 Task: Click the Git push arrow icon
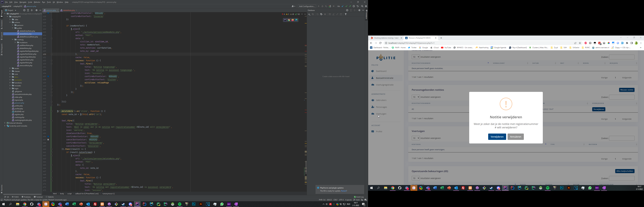(350, 6)
